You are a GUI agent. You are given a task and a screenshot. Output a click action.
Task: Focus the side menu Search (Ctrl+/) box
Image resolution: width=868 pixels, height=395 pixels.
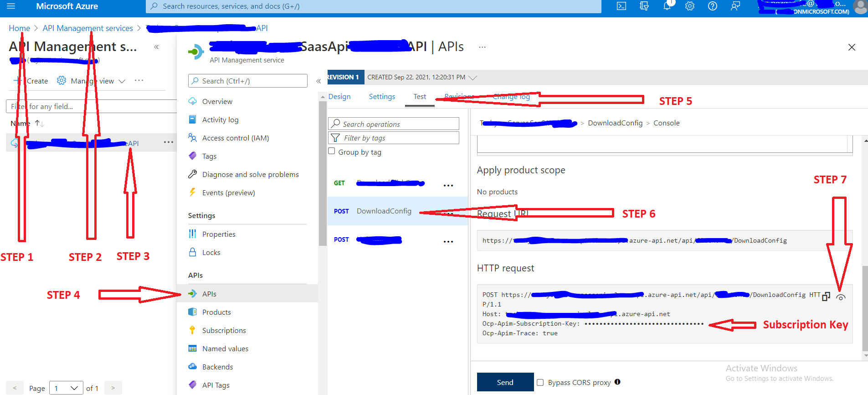pos(248,81)
